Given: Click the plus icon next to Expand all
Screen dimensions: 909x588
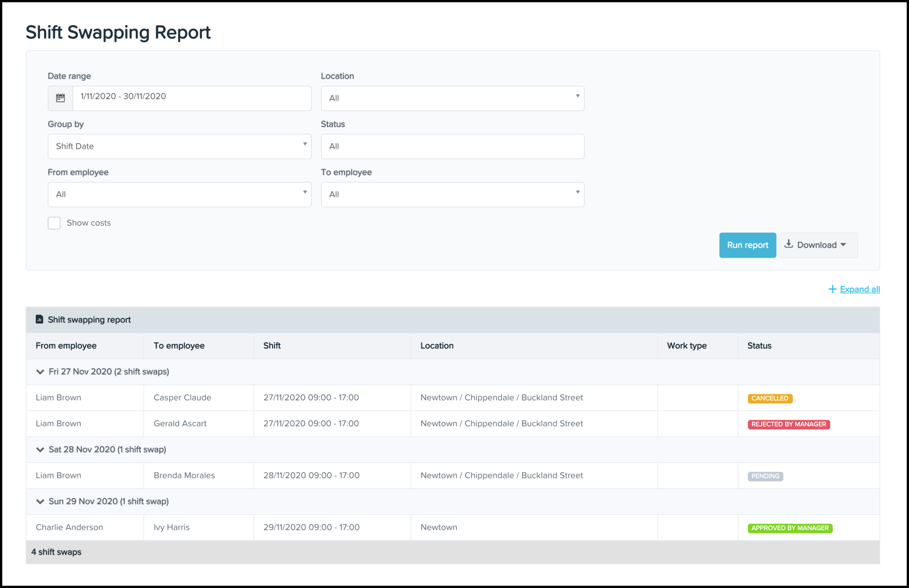Looking at the screenshot, I should coord(832,290).
